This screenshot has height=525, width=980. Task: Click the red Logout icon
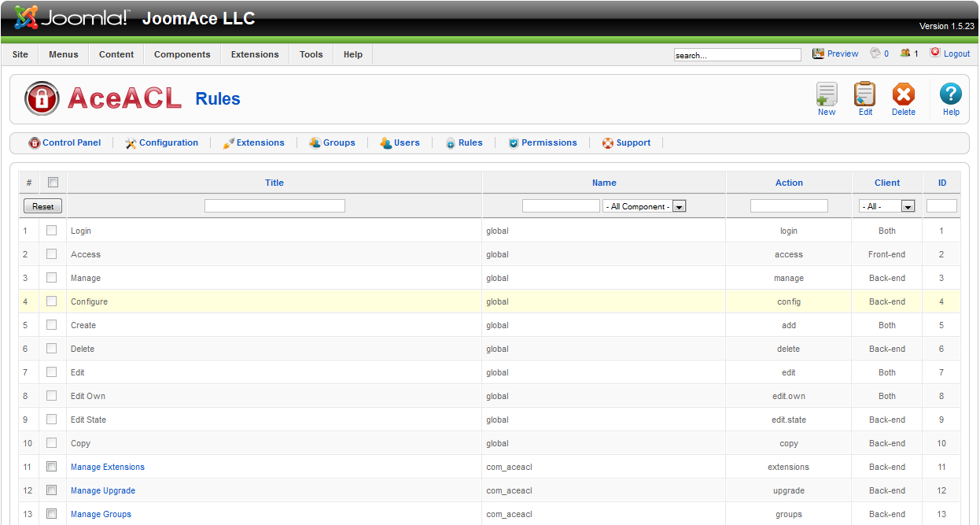coord(935,53)
